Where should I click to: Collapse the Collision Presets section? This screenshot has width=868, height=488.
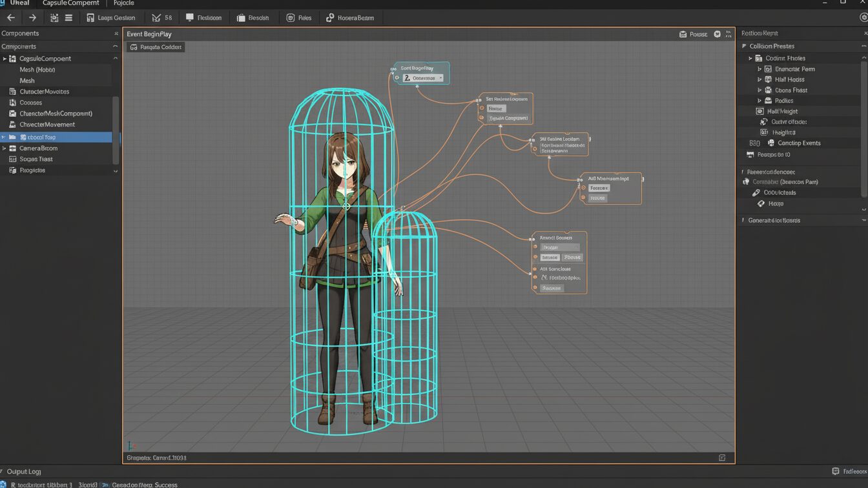(744, 46)
